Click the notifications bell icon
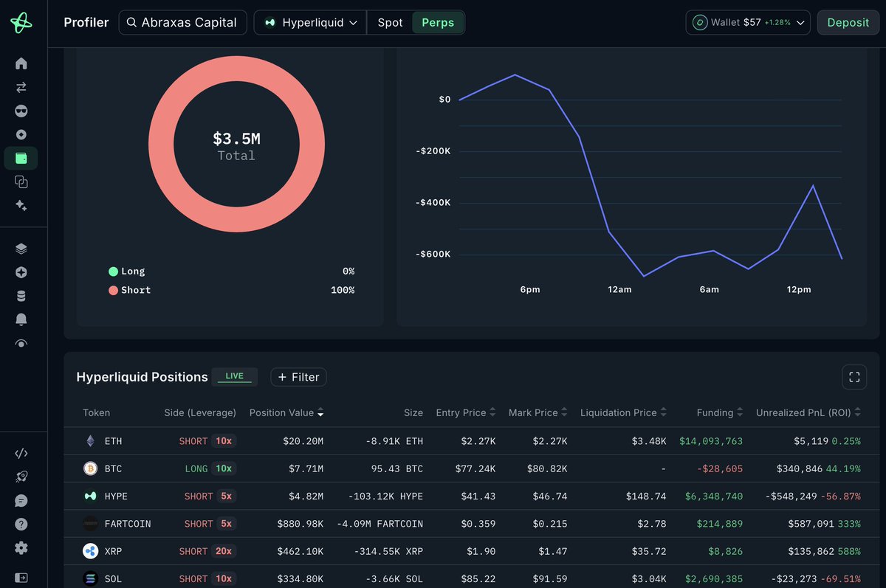 [21, 319]
